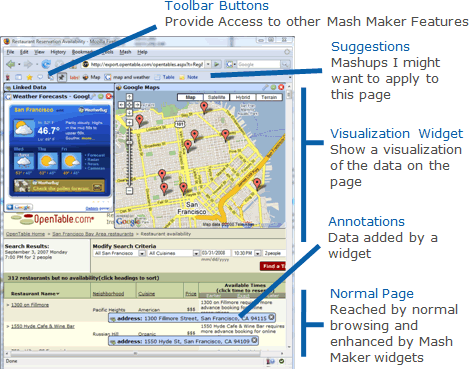This screenshot has width=469, height=369.
Task: Sort by Restaurant Name header
Action: pyautogui.click(x=35, y=294)
